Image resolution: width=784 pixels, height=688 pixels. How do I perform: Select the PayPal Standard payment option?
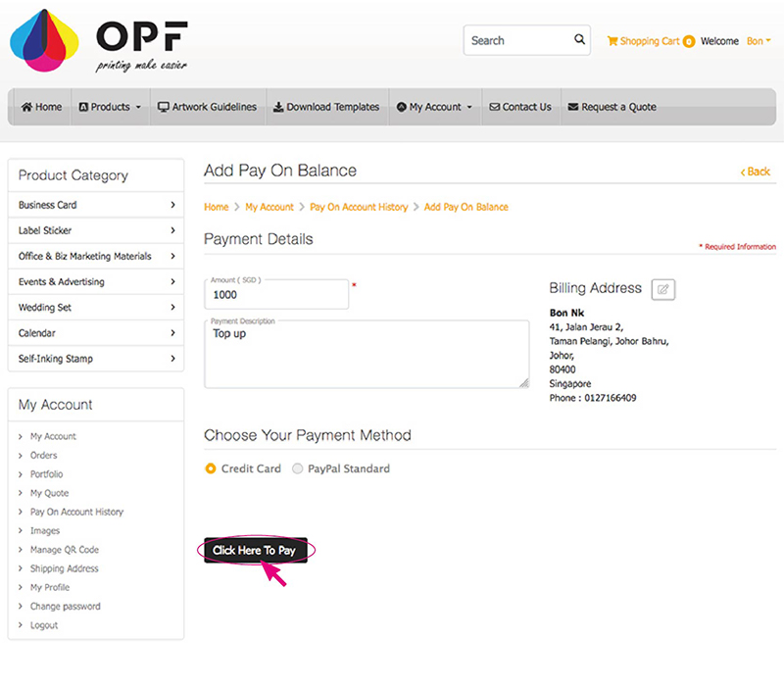(x=296, y=468)
